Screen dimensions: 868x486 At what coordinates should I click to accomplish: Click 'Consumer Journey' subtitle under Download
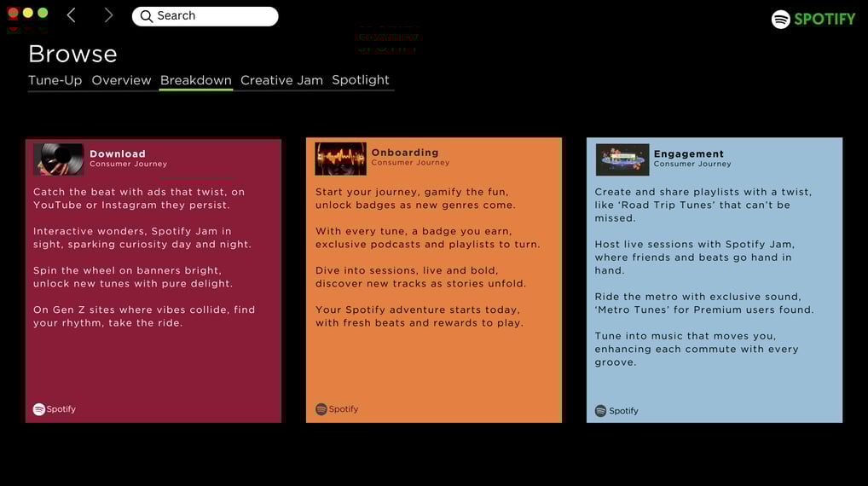click(x=129, y=164)
